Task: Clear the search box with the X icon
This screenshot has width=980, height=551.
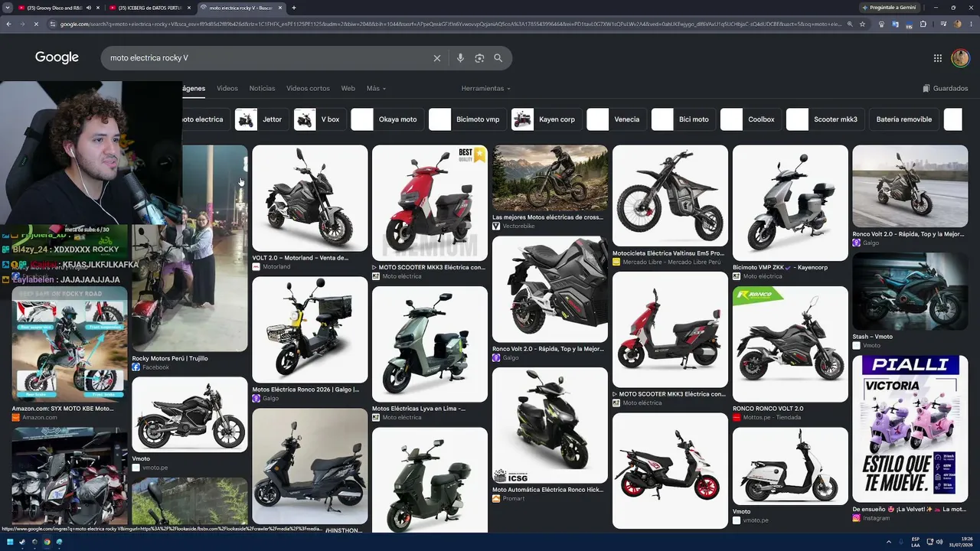Action: tap(437, 58)
